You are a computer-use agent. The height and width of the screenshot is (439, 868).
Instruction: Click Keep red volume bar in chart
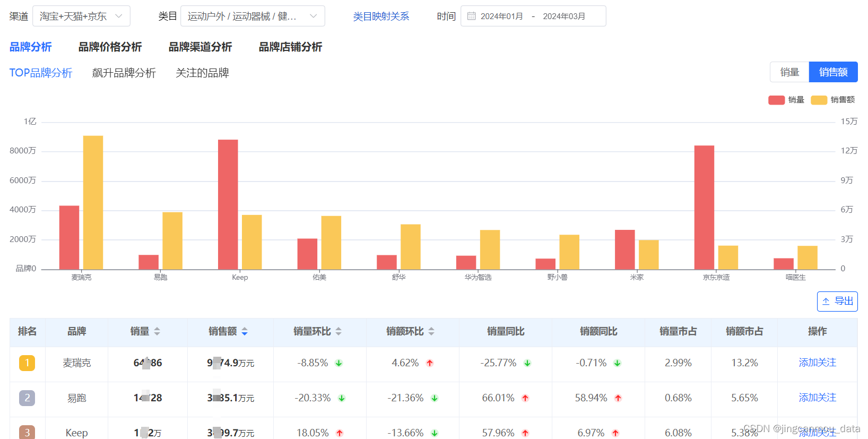(228, 204)
